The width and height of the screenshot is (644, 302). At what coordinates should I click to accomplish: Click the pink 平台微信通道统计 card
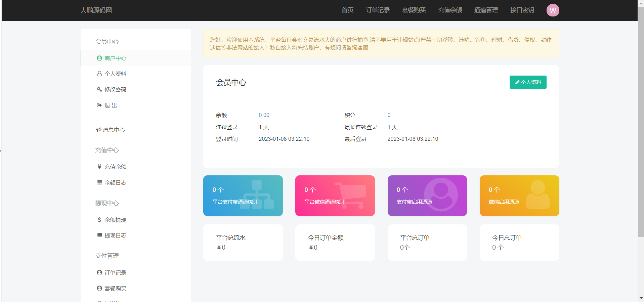pos(335,196)
